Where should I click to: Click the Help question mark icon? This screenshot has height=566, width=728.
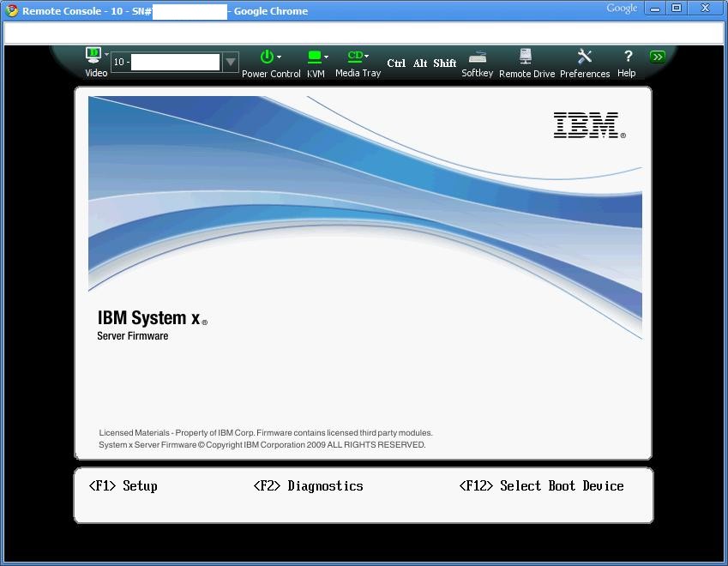[x=628, y=57]
